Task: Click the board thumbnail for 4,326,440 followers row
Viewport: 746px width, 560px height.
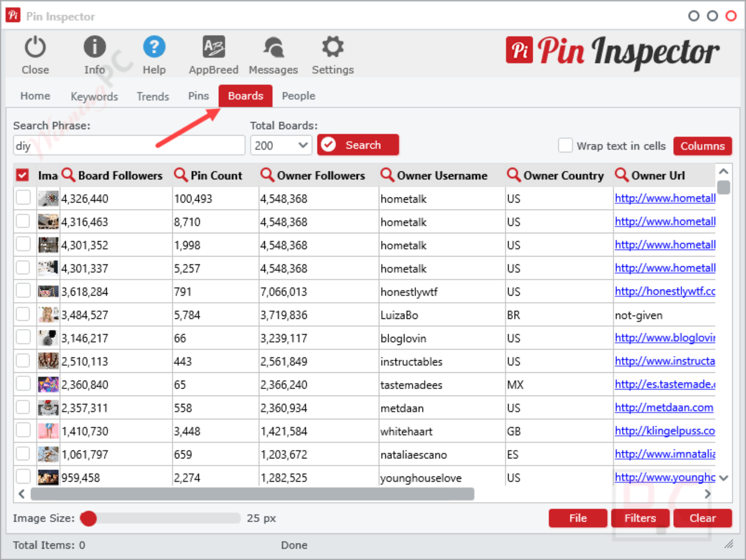Action: pos(48,199)
